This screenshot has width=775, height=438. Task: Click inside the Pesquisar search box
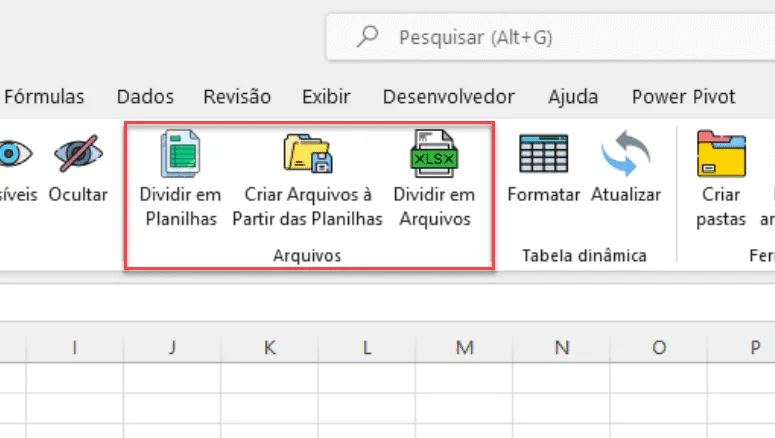coord(551,37)
